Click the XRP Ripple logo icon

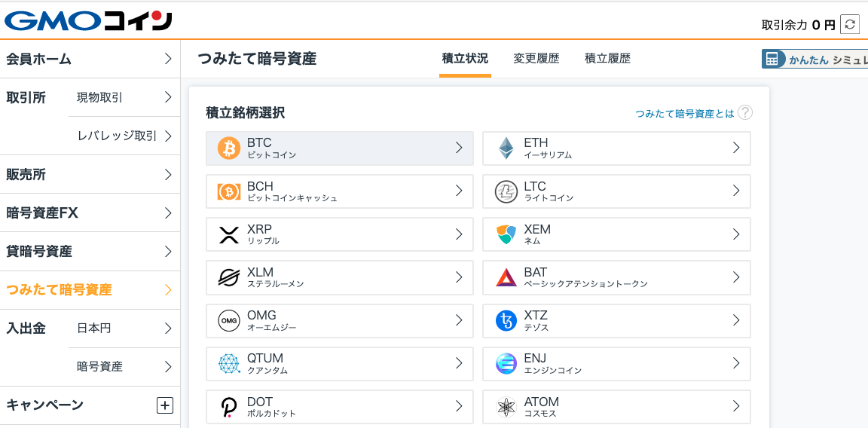tap(228, 235)
